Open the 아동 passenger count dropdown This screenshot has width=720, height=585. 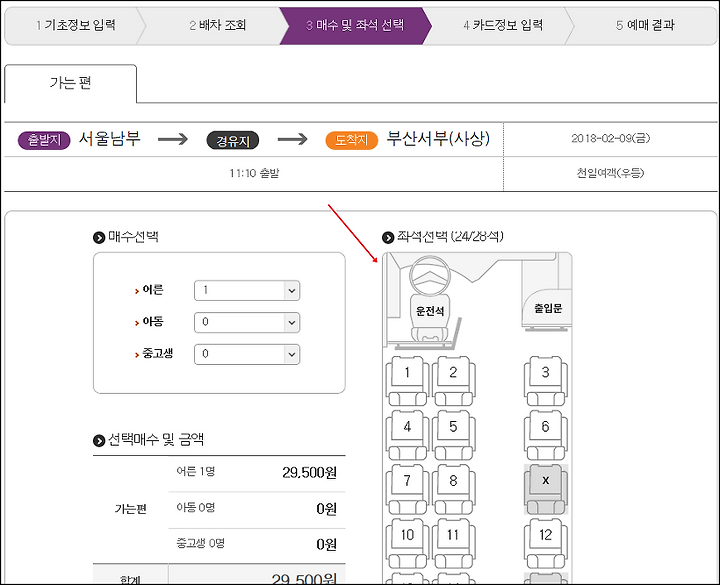(247, 322)
